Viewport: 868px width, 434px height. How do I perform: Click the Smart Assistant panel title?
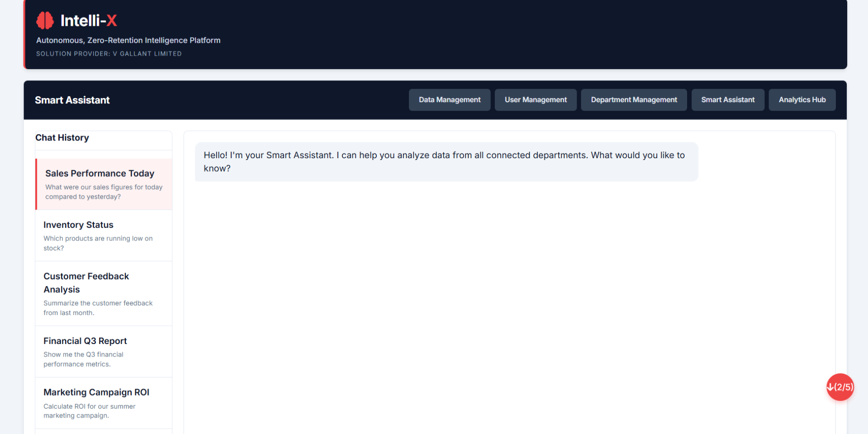72,100
